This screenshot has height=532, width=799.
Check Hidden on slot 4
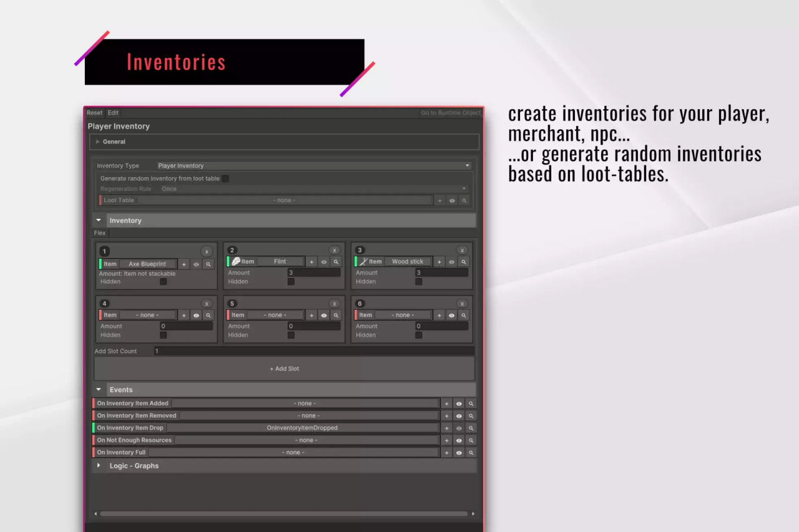click(x=164, y=335)
